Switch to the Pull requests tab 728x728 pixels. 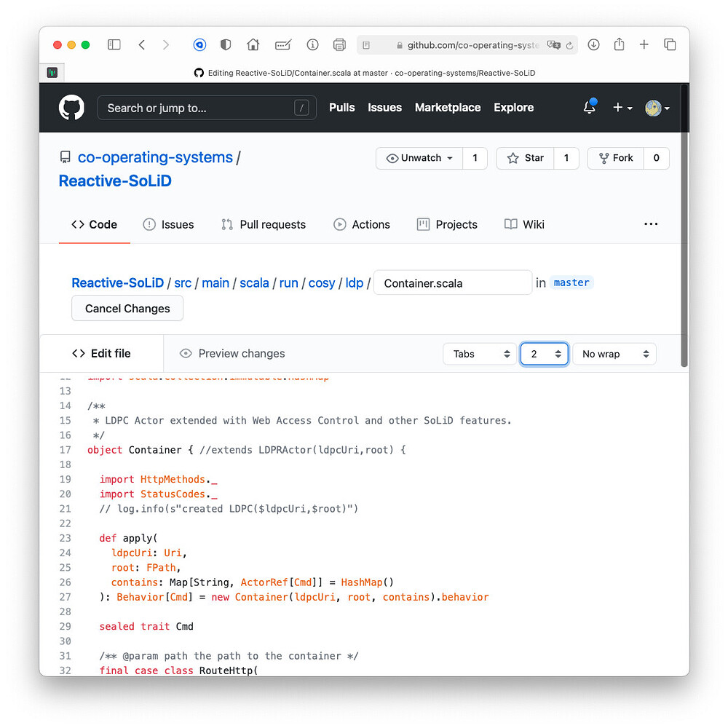264,224
